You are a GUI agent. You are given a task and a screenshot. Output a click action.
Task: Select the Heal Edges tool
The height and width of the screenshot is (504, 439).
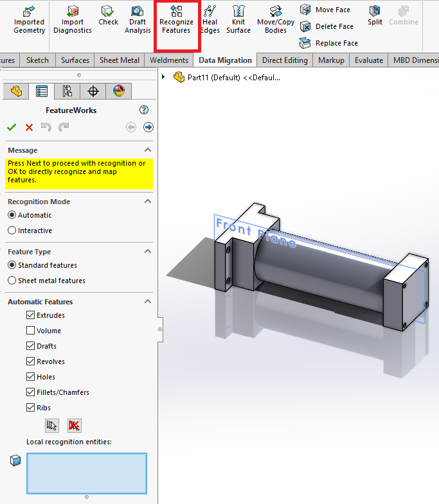[210, 19]
